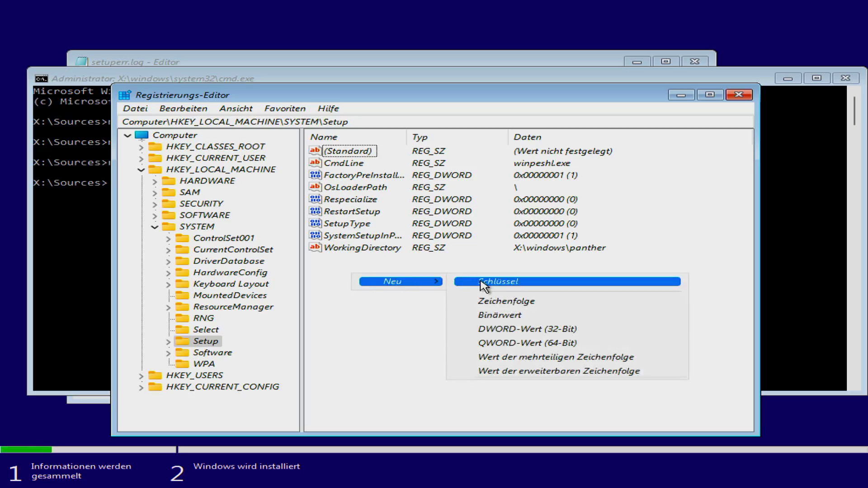Select the ResourceManager key
This screenshot has height=488, width=868.
coord(233,307)
